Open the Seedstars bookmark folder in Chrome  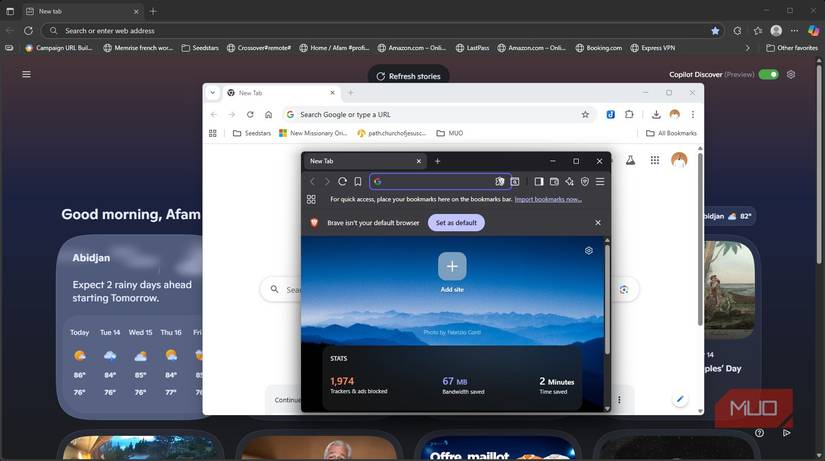(251, 133)
